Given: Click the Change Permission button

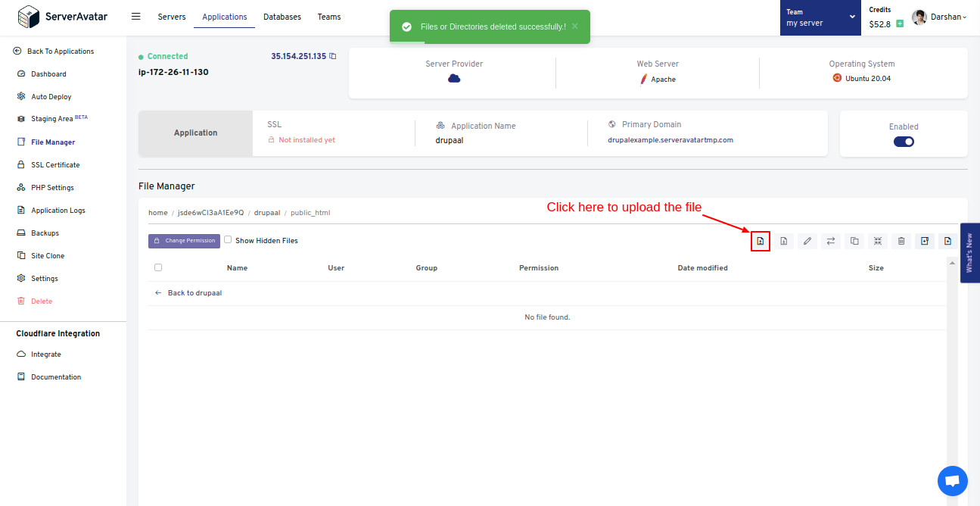Looking at the screenshot, I should (184, 241).
